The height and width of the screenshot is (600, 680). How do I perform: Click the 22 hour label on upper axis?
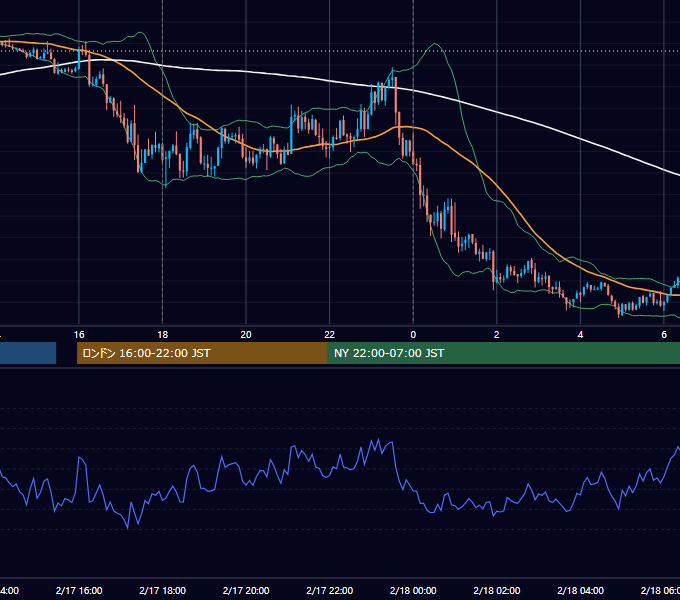tap(330, 335)
